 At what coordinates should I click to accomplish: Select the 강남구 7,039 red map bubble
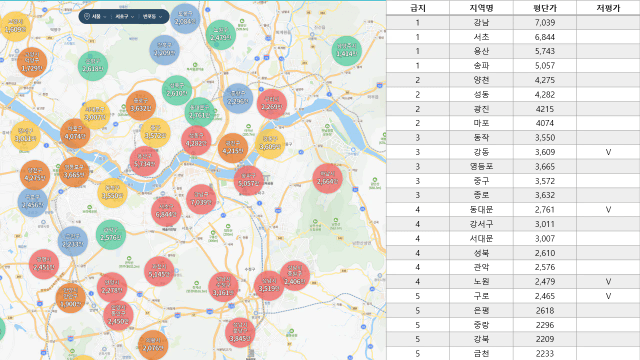pyautogui.click(x=201, y=199)
